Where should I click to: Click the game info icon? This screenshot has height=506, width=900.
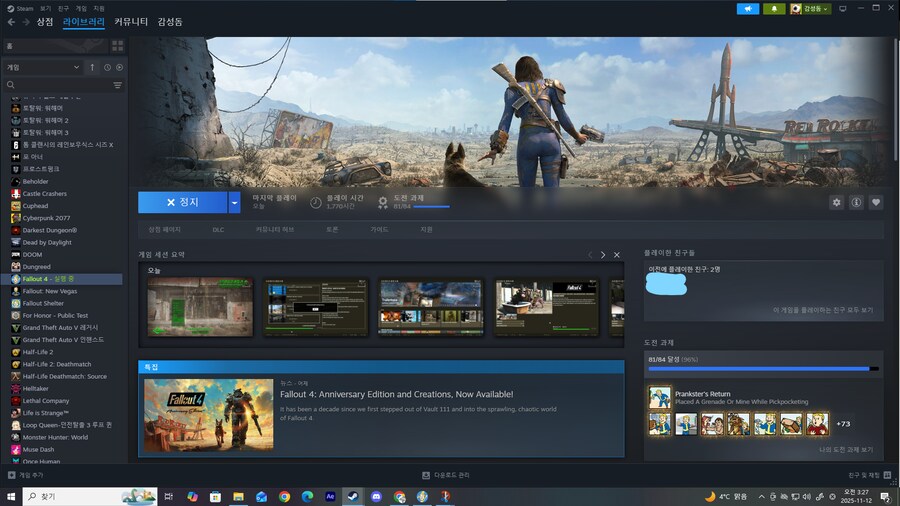tap(856, 202)
